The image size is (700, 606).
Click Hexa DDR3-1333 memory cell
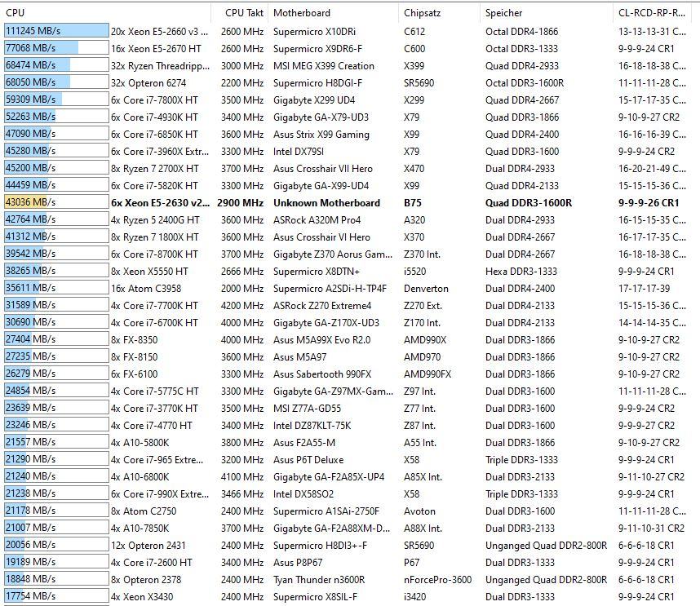point(521,272)
